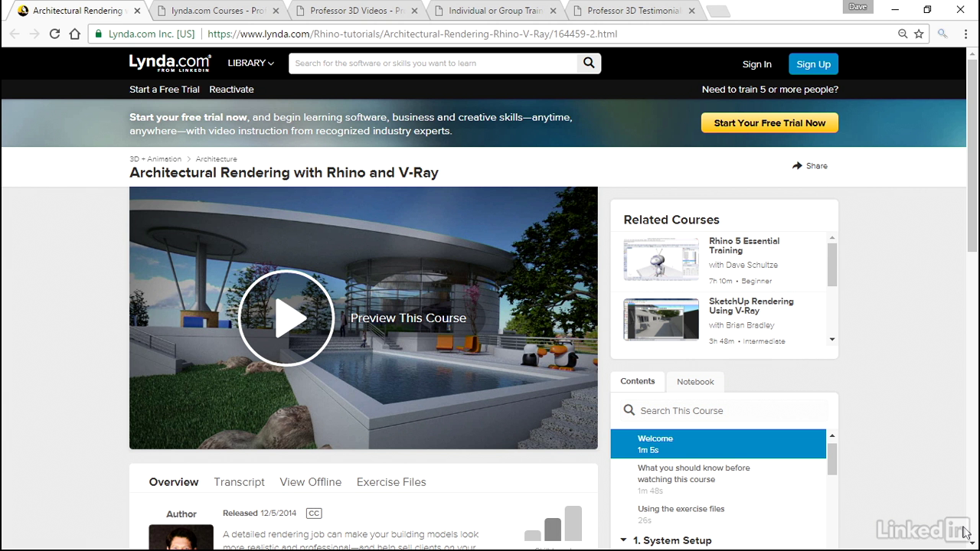Screen dimensions: 980x551
Task: Open Rhino 5 Essential Training course
Action: (743, 246)
